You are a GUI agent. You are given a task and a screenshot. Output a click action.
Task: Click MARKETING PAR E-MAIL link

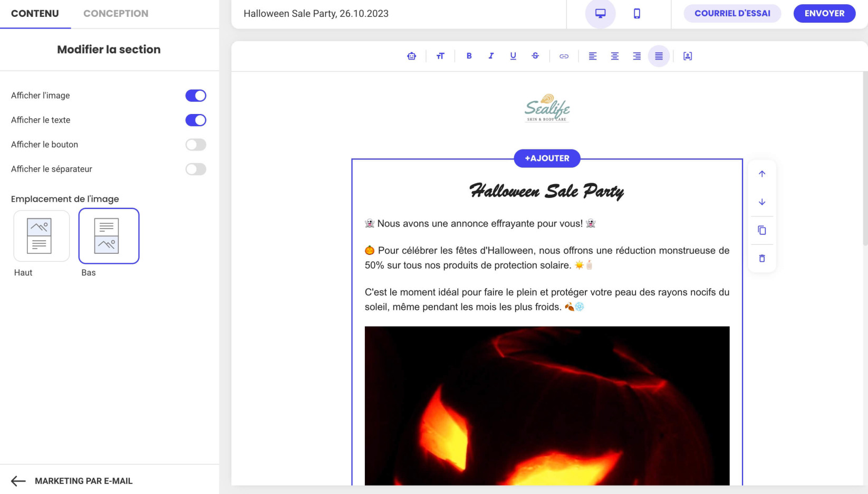tap(83, 481)
